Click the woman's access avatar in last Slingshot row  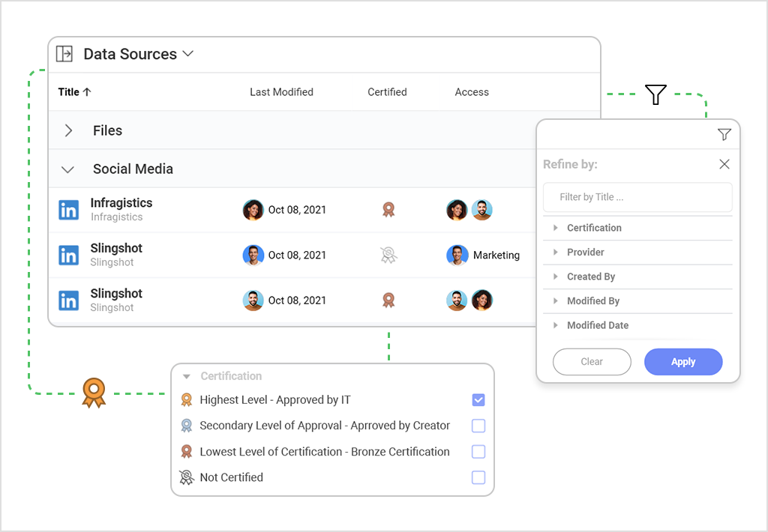point(482,300)
